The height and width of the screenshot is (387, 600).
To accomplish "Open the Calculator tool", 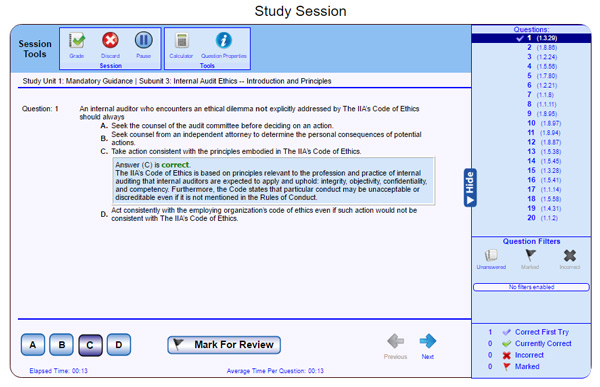I will (181, 41).
